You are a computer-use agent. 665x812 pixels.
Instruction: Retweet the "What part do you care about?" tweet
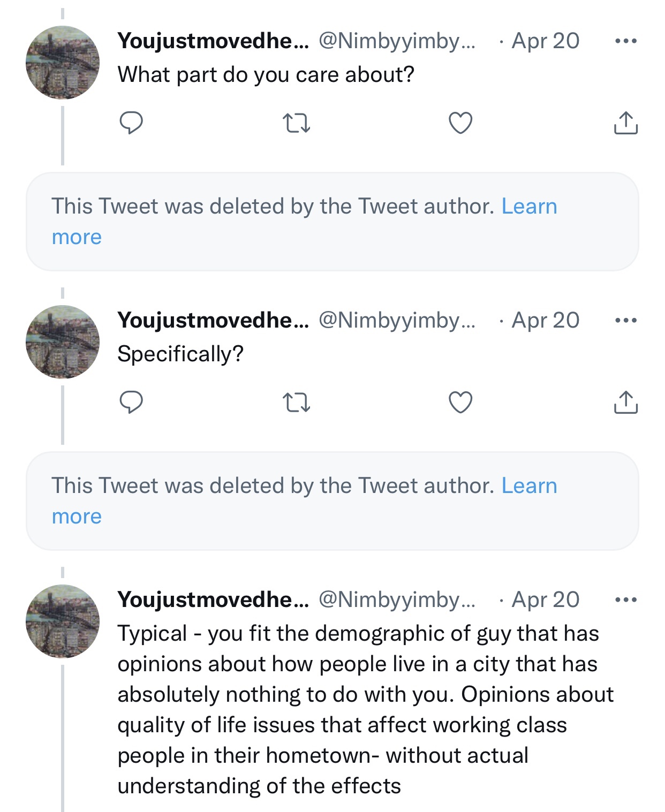click(x=296, y=123)
